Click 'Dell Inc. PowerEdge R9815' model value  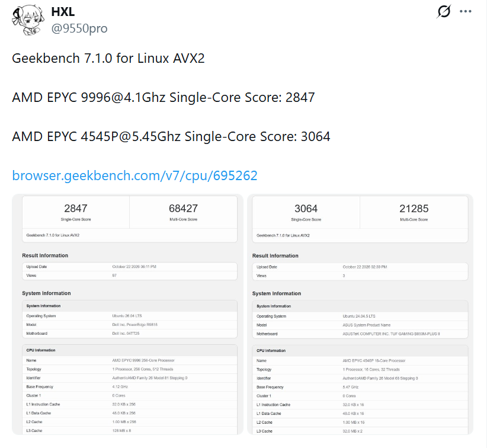(135, 324)
